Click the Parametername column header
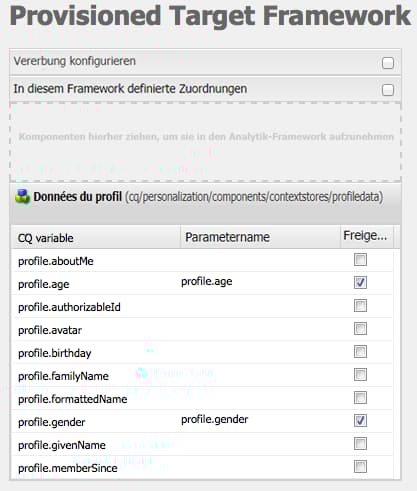The width and height of the screenshot is (417, 491). (260, 237)
